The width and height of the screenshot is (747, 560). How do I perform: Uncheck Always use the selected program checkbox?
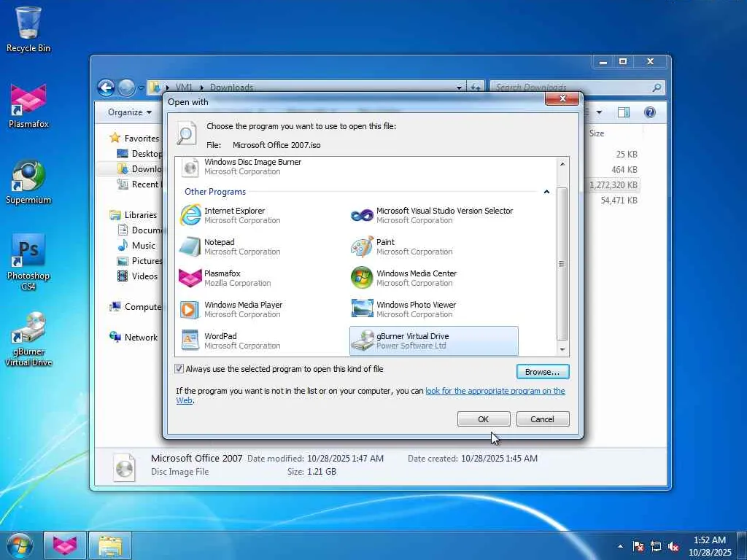point(179,368)
